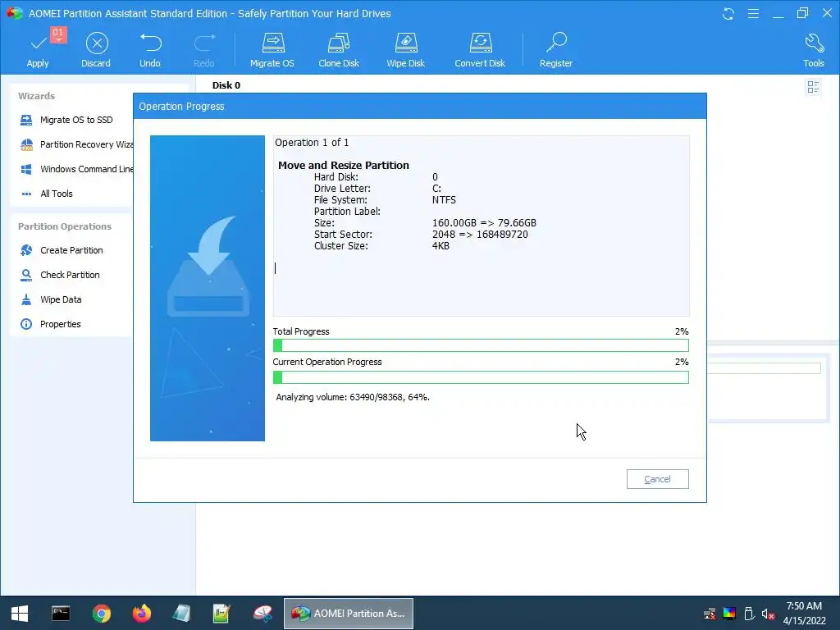Open Convert Disk tool

(480, 49)
